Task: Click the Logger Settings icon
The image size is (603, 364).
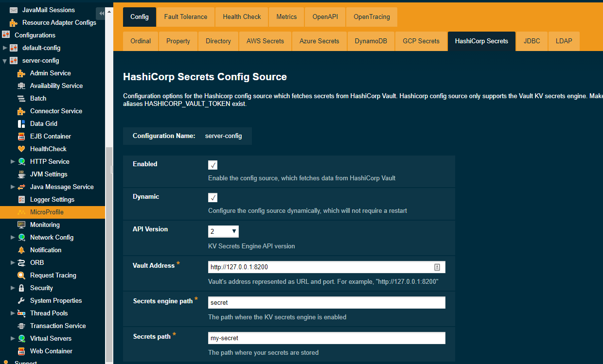Action: pos(21,199)
